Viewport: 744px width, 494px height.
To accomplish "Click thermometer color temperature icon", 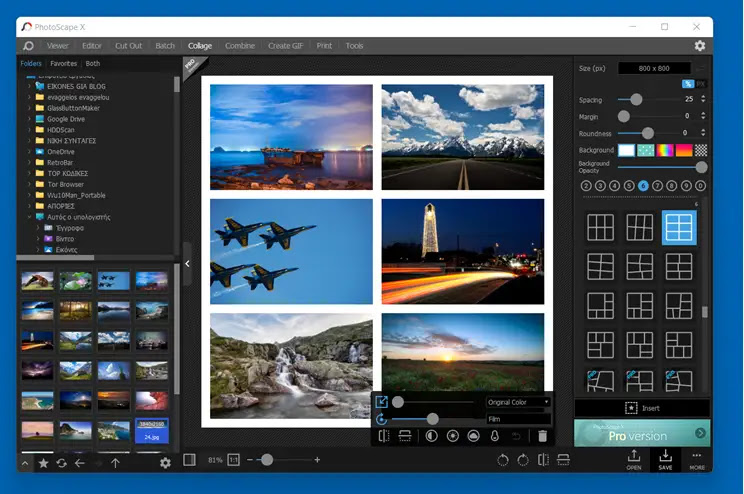I will (x=495, y=436).
